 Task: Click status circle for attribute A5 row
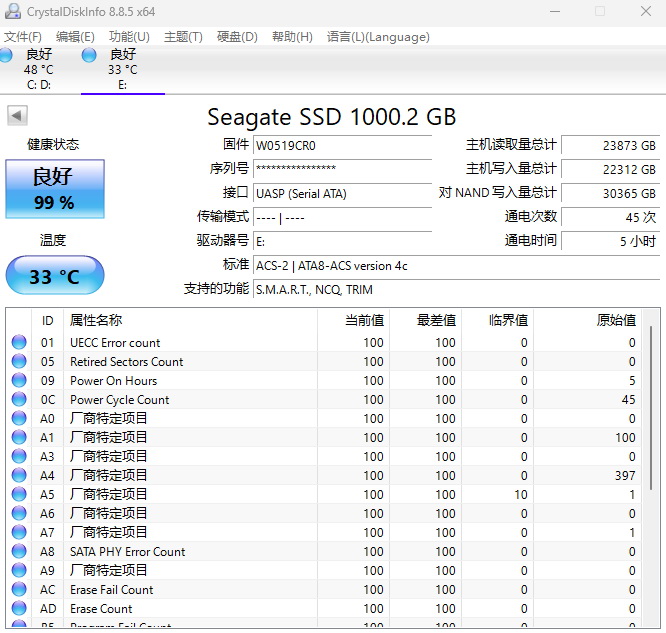[x=19, y=494]
